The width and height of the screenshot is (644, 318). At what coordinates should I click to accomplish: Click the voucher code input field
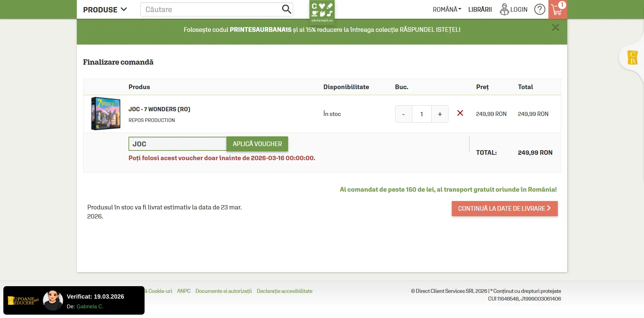[x=177, y=144]
